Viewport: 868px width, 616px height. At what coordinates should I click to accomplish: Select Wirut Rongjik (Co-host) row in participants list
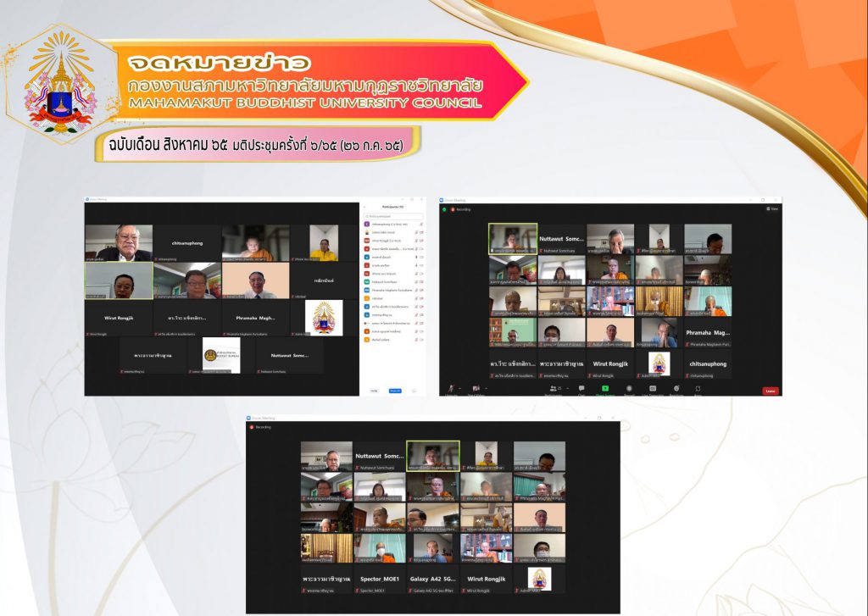click(x=393, y=240)
